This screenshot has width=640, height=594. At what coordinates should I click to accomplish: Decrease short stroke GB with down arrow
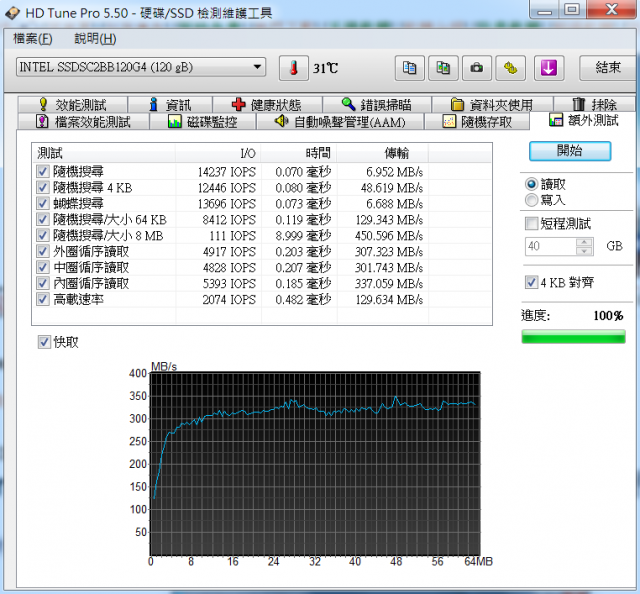pos(584,251)
